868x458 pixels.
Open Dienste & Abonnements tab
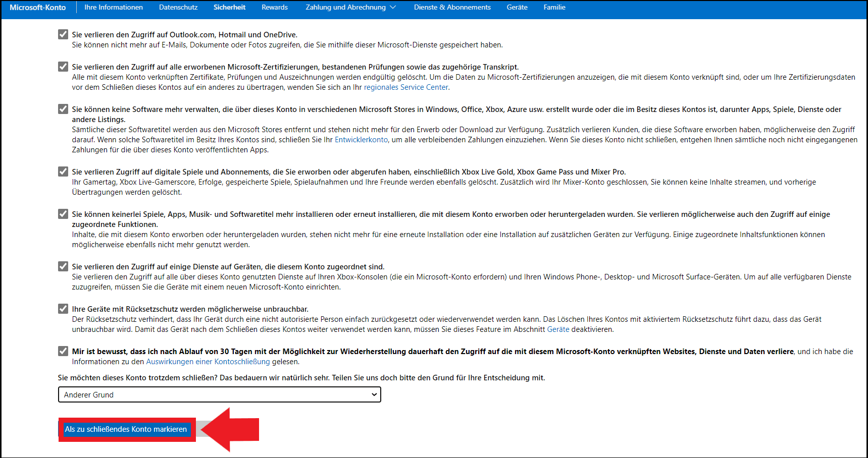452,7
